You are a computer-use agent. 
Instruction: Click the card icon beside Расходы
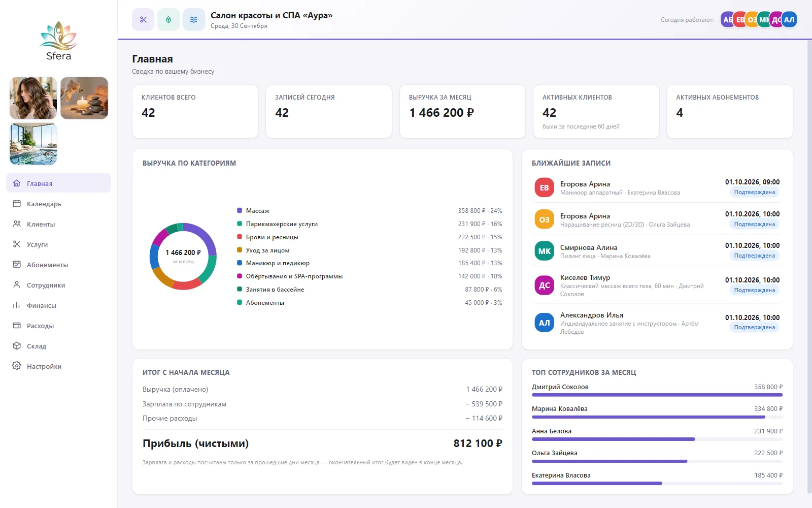click(x=17, y=326)
